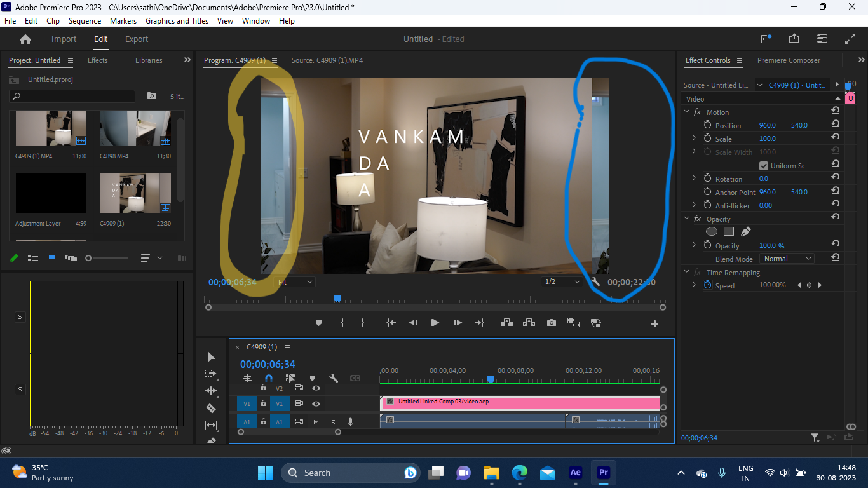Expand the Opacity property under Effect Controls
Screen dimensions: 868x488
point(694,245)
